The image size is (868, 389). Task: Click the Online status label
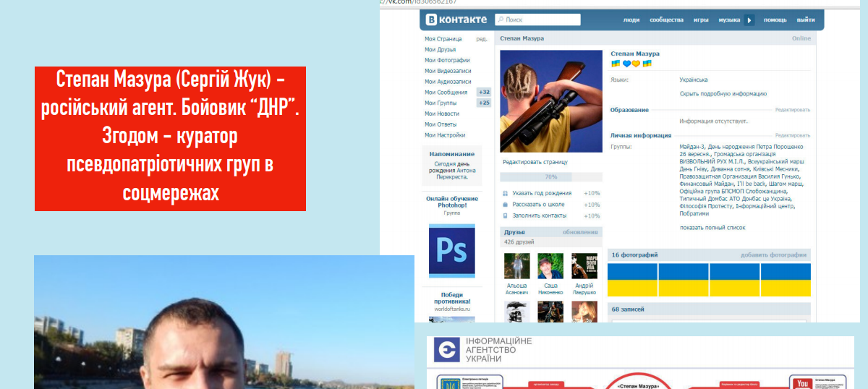(801, 38)
